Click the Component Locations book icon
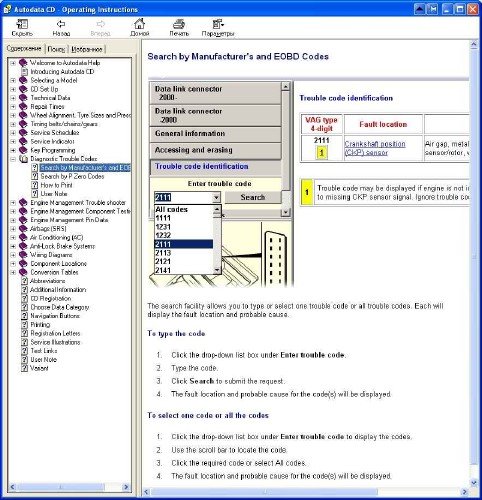The height and width of the screenshot is (500, 482). click(23, 263)
